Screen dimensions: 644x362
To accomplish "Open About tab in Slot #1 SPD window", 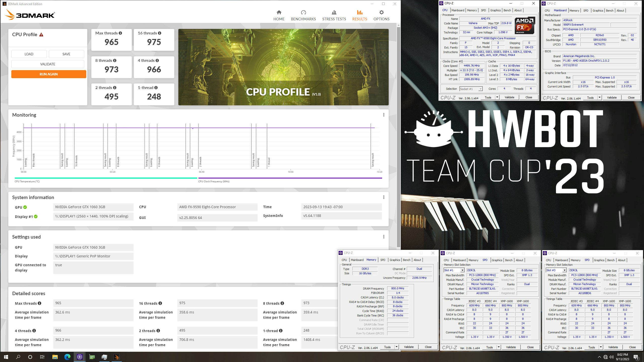I will click(x=519, y=260).
